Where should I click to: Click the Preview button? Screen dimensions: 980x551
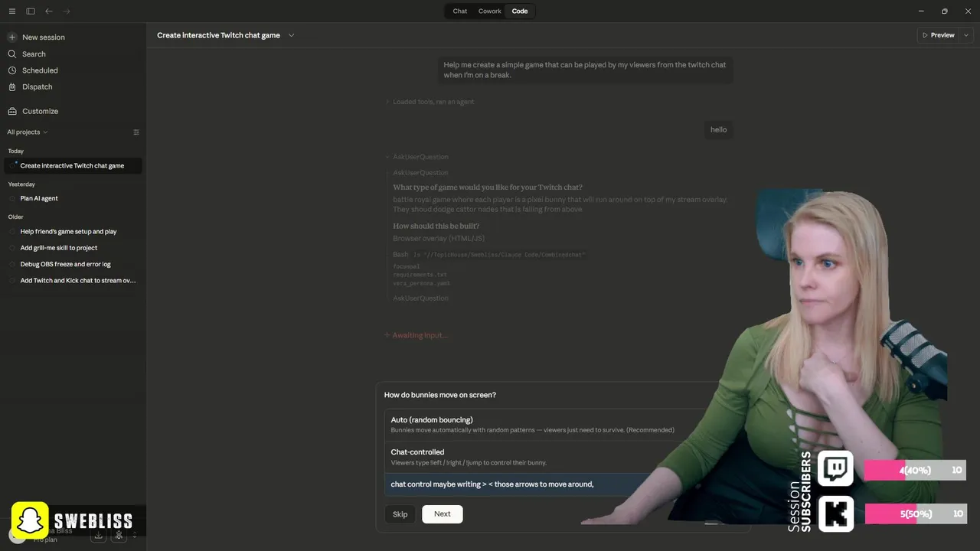(x=938, y=35)
